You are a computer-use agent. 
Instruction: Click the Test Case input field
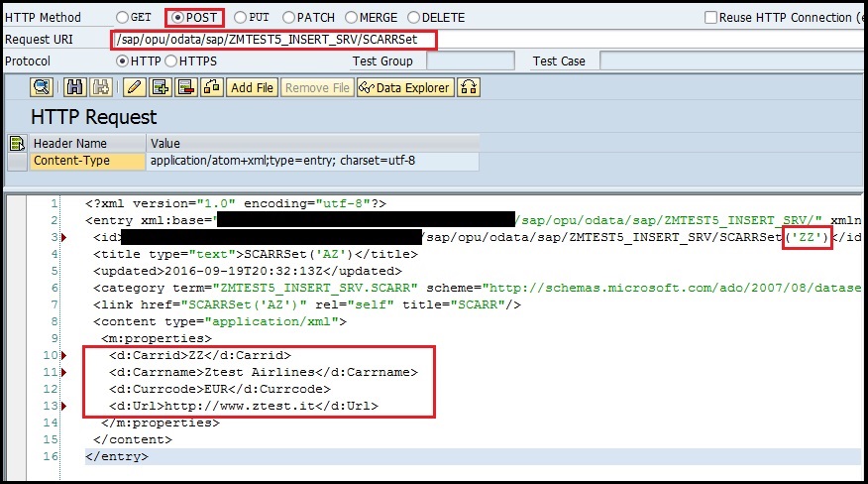coord(733,60)
